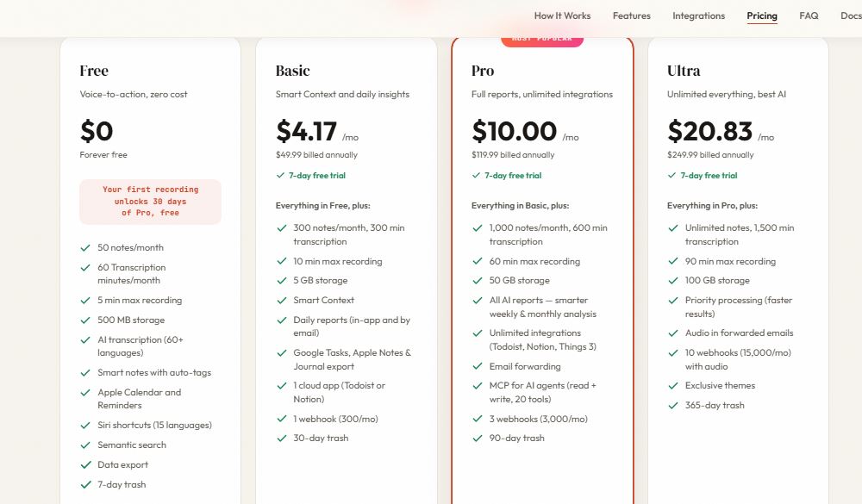
Task: Click the $20.83 Ultra plan price
Action: point(709,131)
